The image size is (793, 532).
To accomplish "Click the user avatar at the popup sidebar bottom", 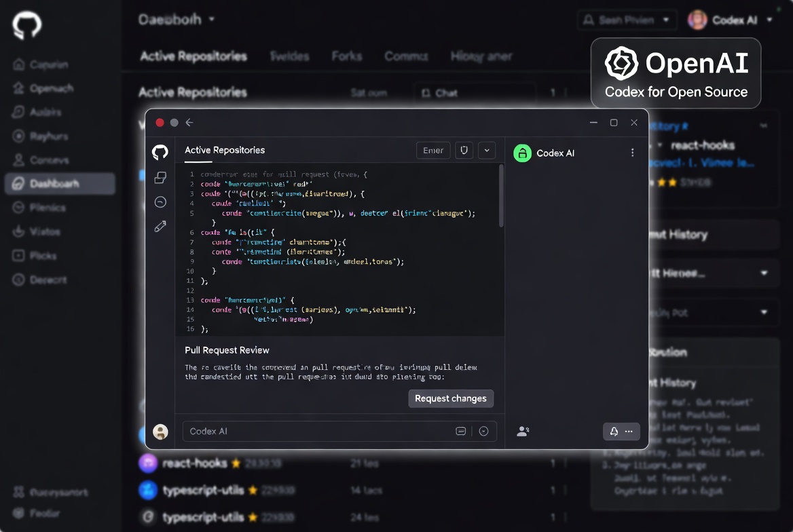I will (x=160, y=432).
